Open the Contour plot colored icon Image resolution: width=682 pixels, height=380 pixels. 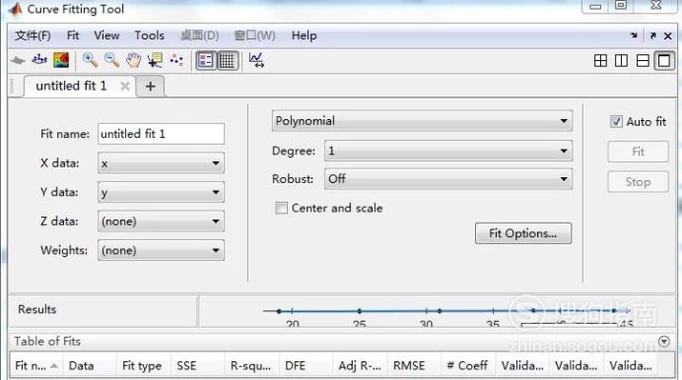[x=61, y=60]
